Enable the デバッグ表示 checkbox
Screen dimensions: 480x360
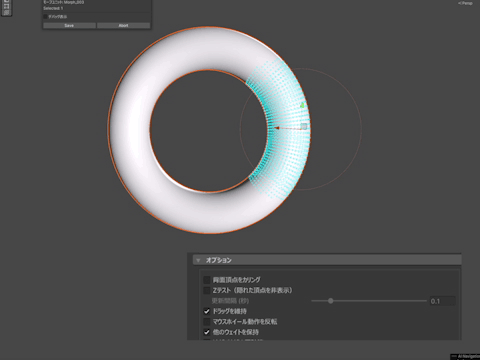(x=46, y=16)
